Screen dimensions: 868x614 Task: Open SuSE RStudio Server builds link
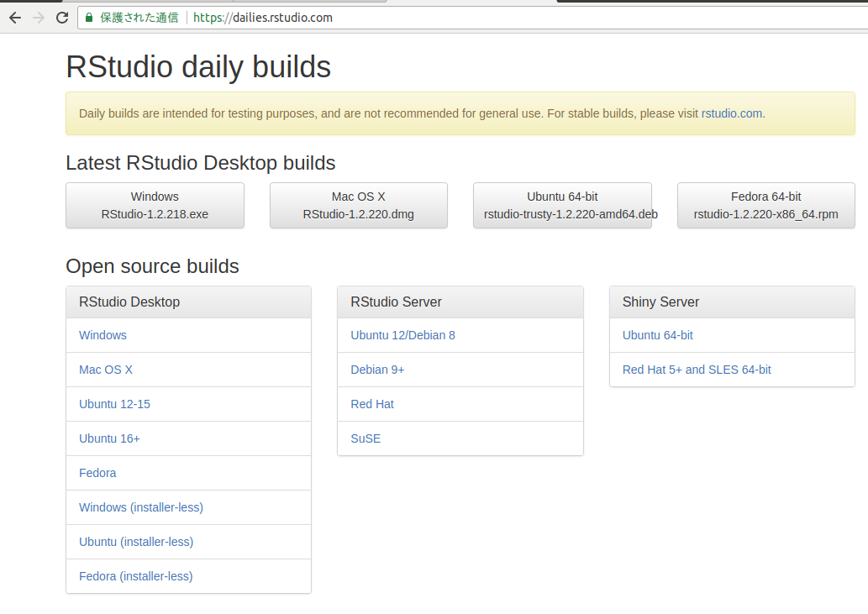(x=366, y=438)
